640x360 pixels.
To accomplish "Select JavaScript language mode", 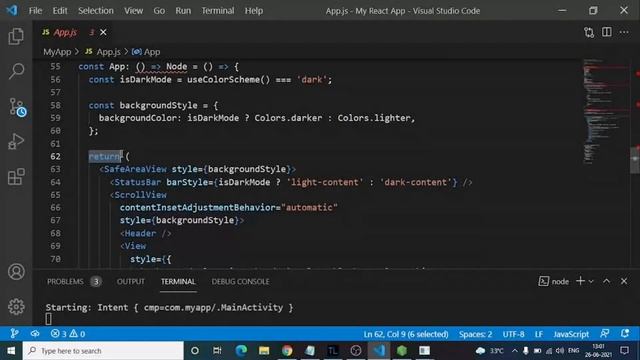I will pyautogui.click(x=571, y=334).
